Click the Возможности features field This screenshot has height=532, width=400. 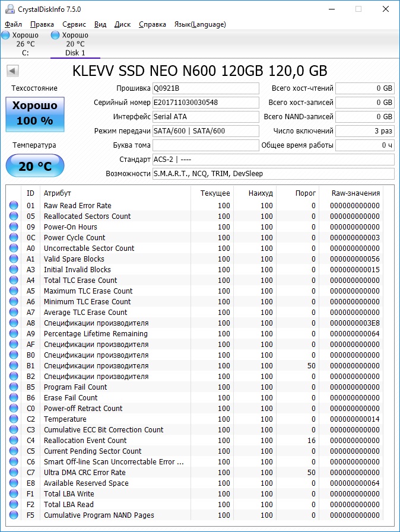274,174
